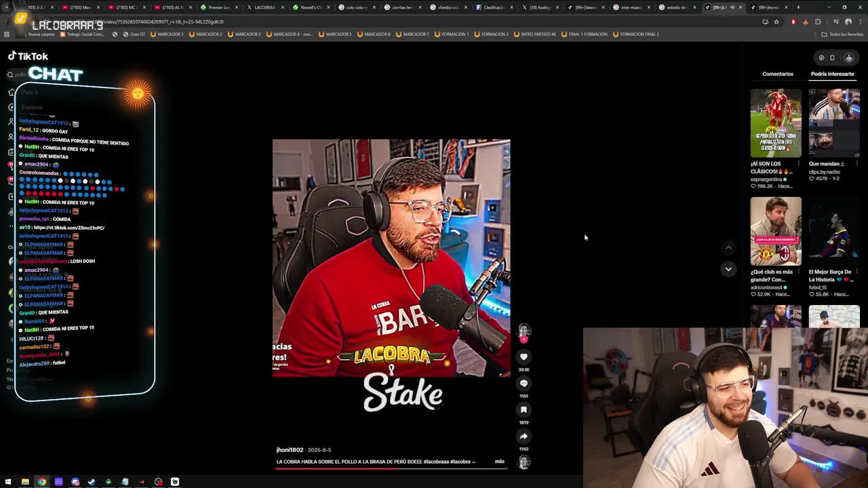Open File Explorer from the taskbar
868x488 pixels.
point(25,482)
